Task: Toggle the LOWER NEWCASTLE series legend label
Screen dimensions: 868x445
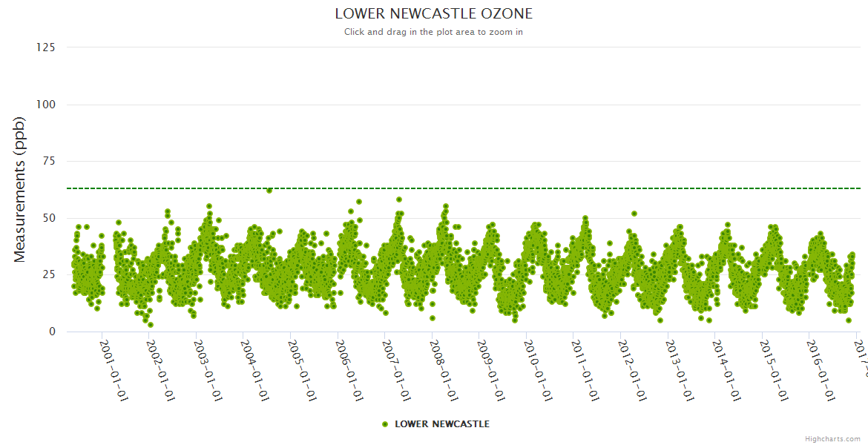Action: (x=441, y=424)
